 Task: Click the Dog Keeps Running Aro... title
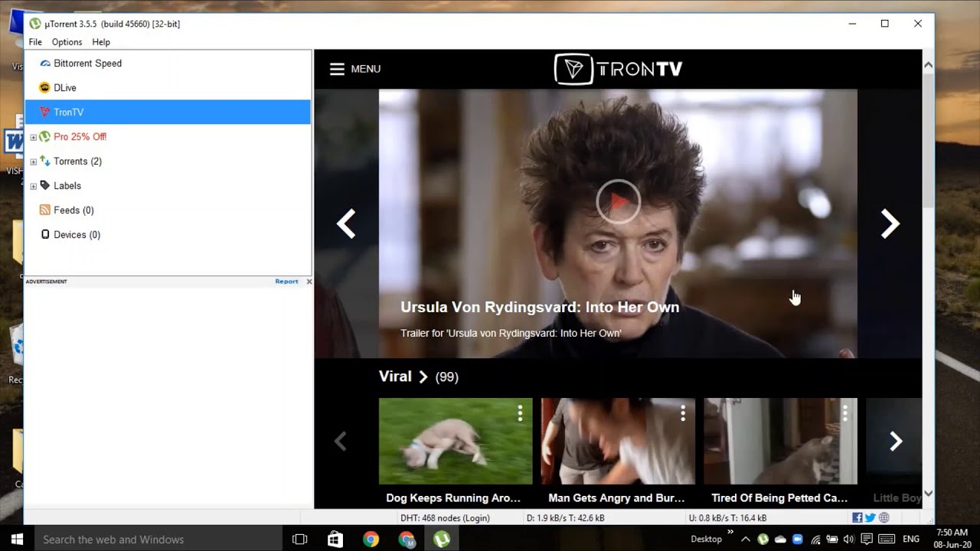click(453, 498)
